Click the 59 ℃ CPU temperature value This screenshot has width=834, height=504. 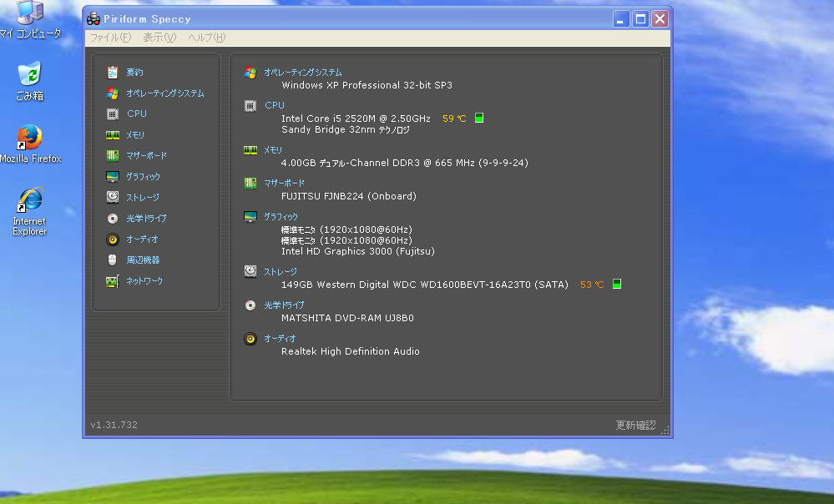point(454,118)
